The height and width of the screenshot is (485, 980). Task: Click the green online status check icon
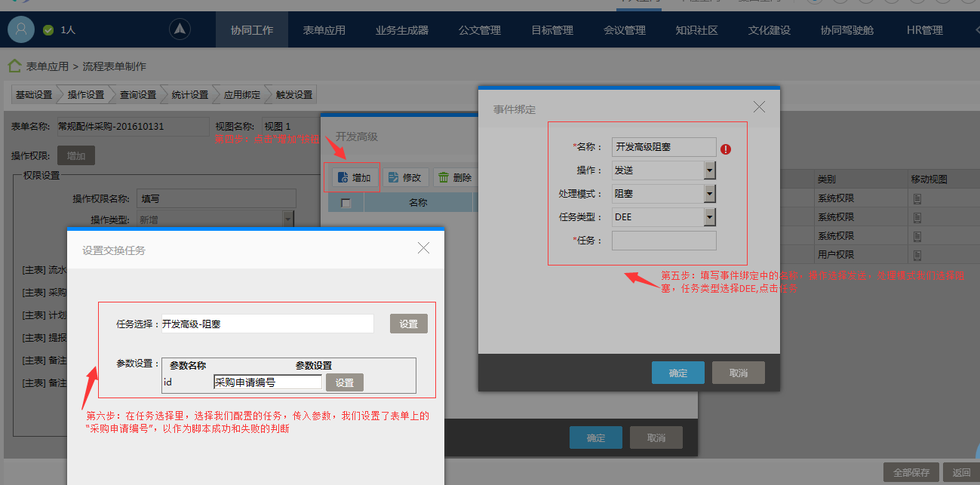click(x=48, y=30)
